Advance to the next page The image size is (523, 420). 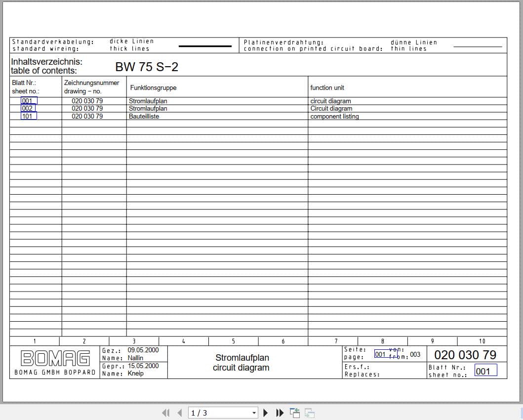266,413
